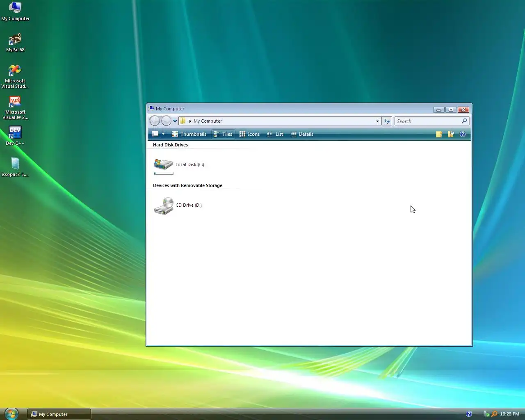
Task: Switch view to Icons
Action: click(250, 134)
